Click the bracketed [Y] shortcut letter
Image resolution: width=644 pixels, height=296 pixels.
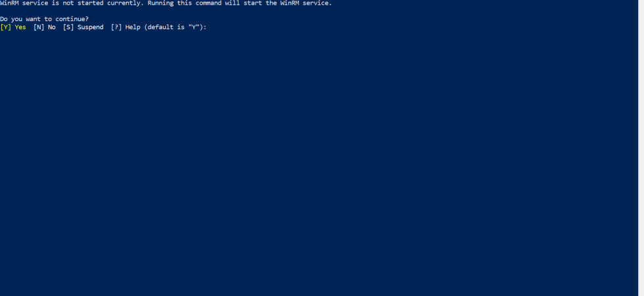point(6,27)
